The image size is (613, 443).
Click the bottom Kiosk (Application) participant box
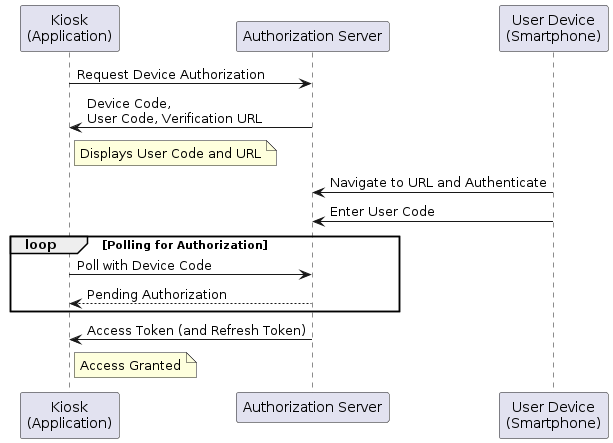coord(70,415)
